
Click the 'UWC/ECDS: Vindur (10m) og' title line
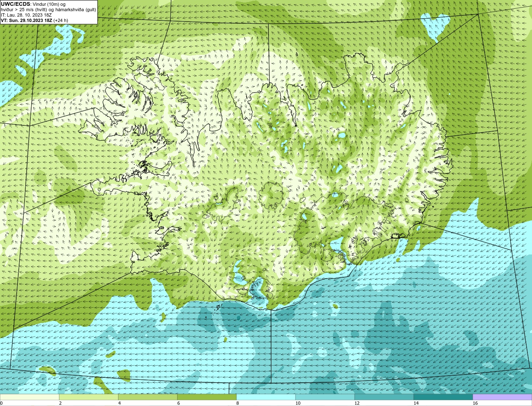(x=33, y=4)
